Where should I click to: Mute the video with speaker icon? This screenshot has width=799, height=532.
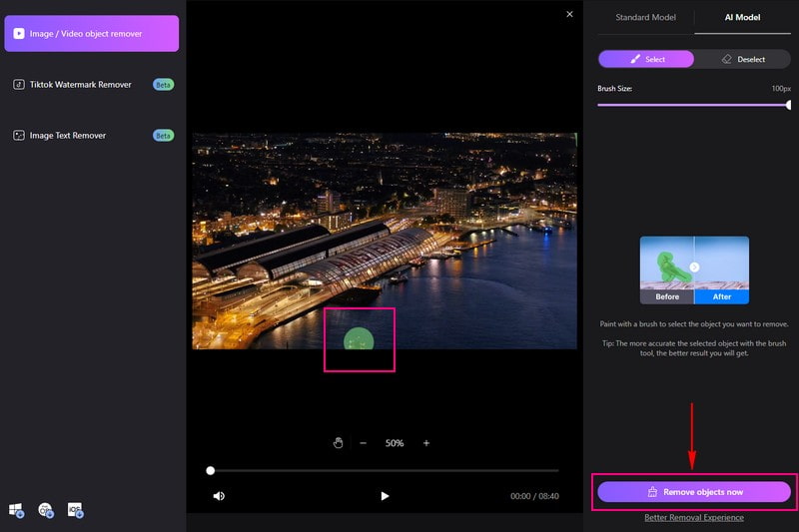[x=219, y=496]
